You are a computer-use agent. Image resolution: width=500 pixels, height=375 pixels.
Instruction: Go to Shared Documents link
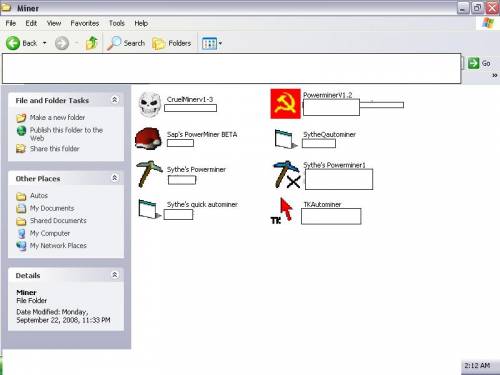58,221
